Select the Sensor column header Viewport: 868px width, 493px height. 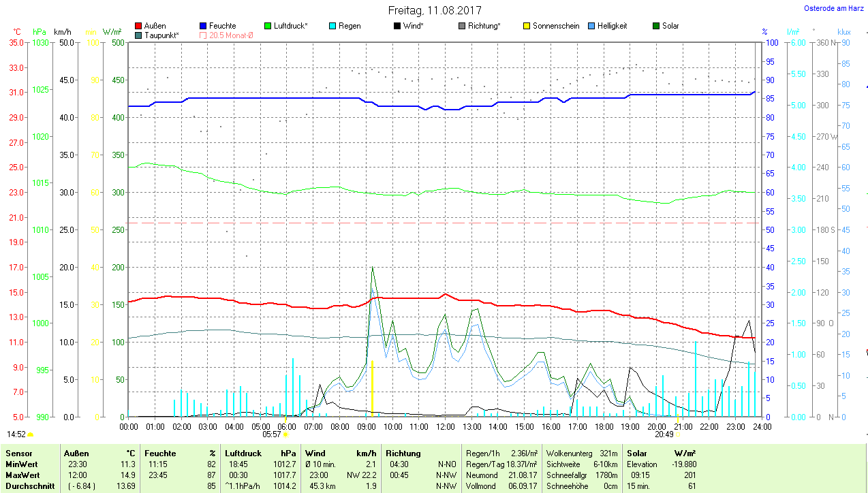pos(18,453)
